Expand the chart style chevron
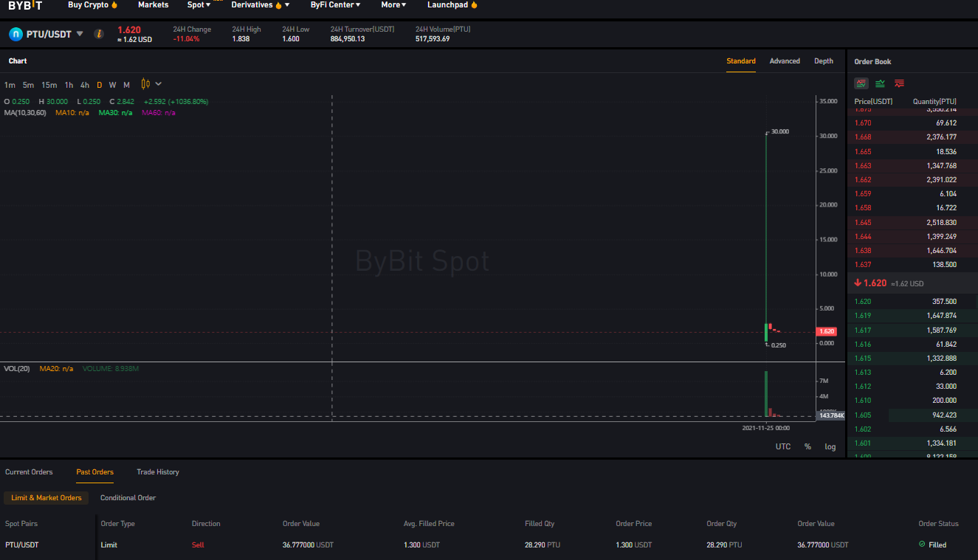This screenshot has width=978, height=560. tap(159, 84)
